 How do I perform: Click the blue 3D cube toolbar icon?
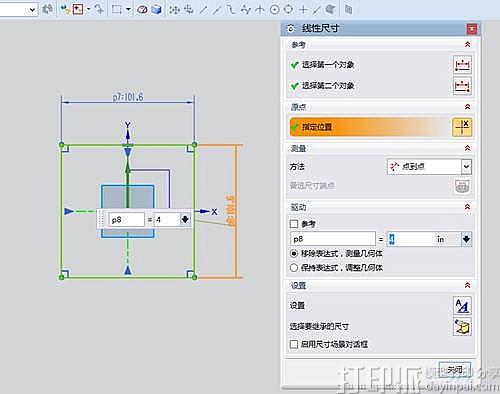[156, 10]
